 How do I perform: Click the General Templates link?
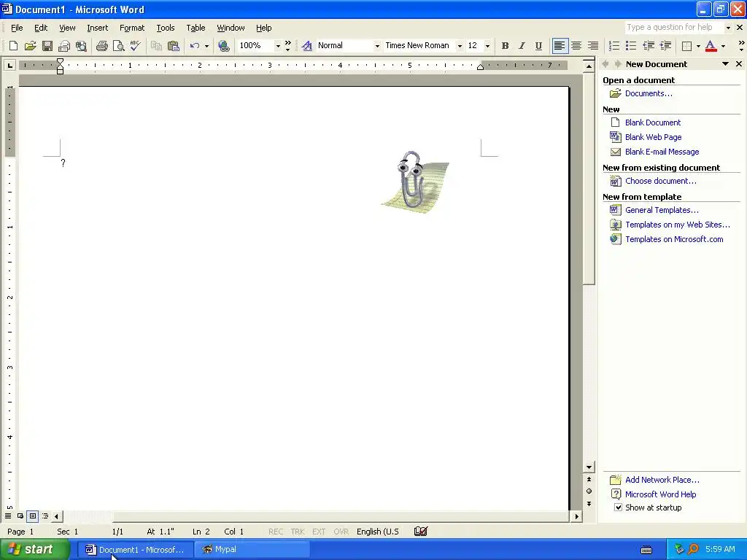point(662,210)
